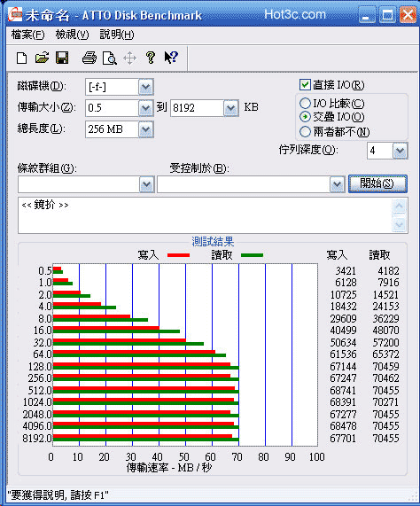Viewport: 420px width, 506px height.
Task: Expand the transfer size end dropdown showing 8192
Action: 231,108
